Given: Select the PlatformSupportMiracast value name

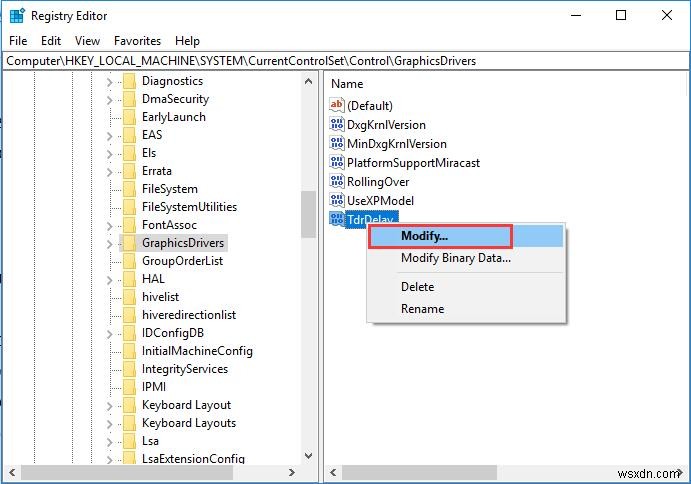Looking at the screenshot, I should pyautogui.click(x=413, y=163).
